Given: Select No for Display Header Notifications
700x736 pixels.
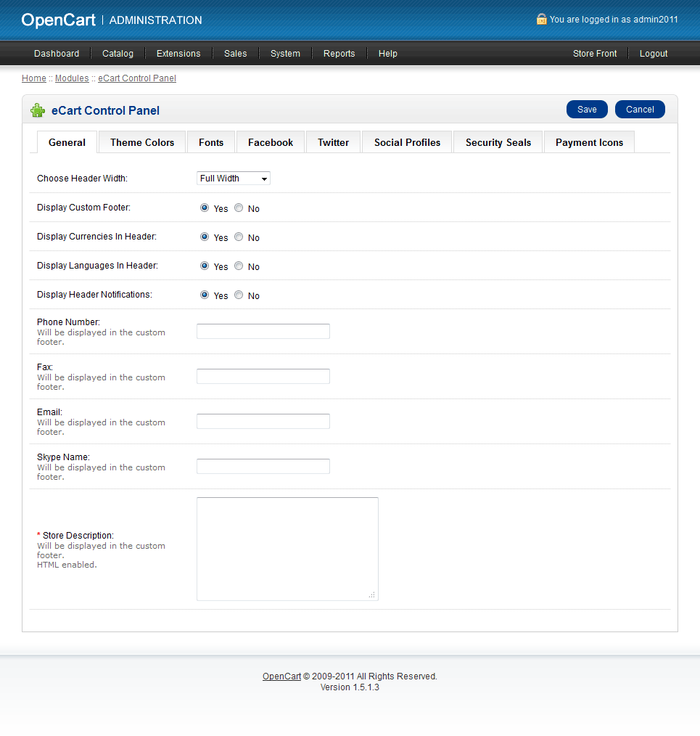Looking at the screenshot, I should click(239, 295).
